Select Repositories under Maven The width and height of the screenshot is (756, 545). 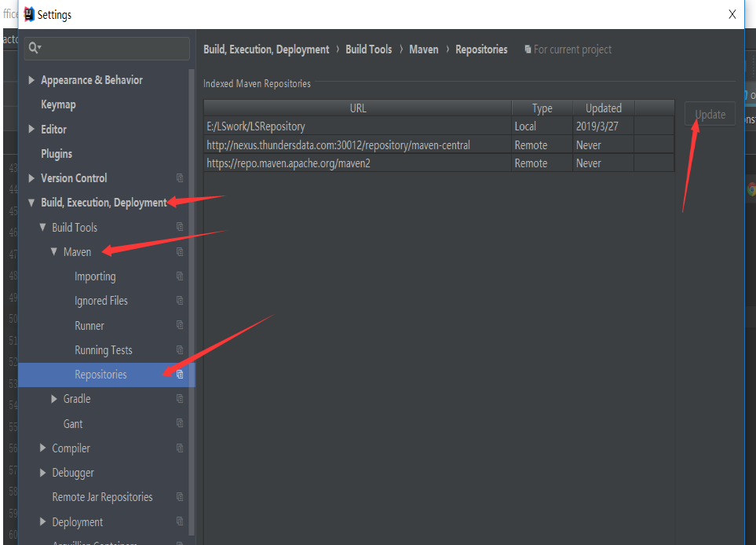click(x=100, y=375)
